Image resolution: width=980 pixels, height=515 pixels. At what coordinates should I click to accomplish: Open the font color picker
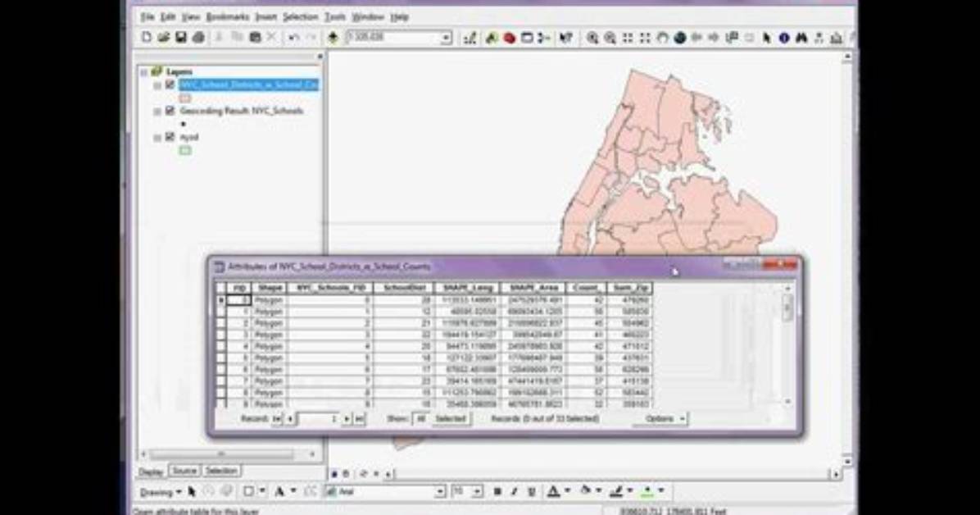click(567, 492)
